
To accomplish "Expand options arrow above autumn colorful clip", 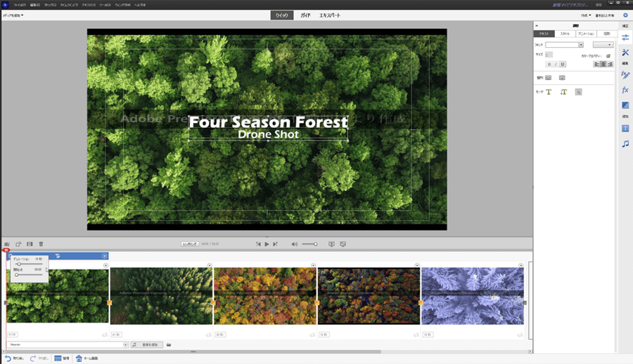I will (313, 266).
